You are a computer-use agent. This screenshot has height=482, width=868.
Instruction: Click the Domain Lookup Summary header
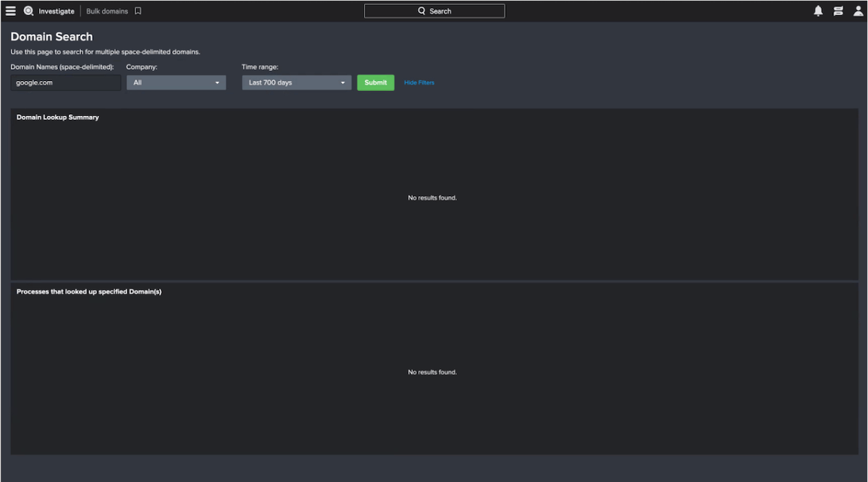click(57, 117)
